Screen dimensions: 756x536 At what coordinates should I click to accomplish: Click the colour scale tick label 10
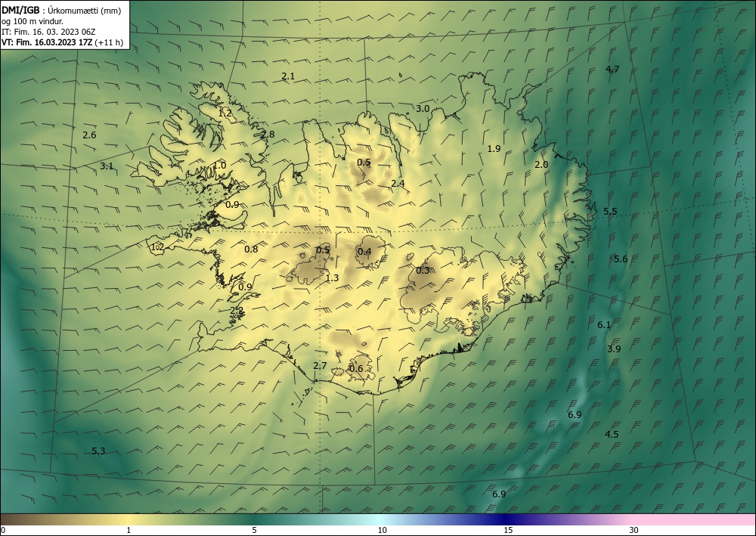point(382,530)
